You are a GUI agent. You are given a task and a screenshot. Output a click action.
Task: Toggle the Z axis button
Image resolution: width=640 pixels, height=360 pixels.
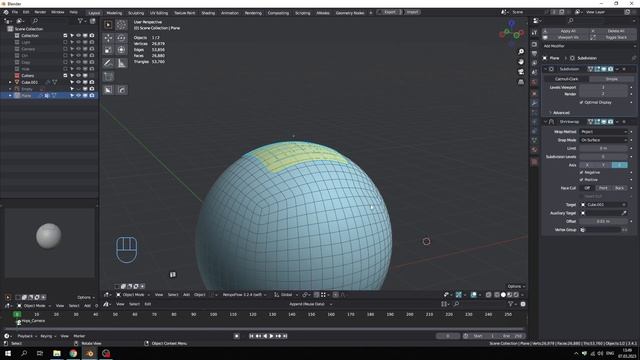point(620,165)
